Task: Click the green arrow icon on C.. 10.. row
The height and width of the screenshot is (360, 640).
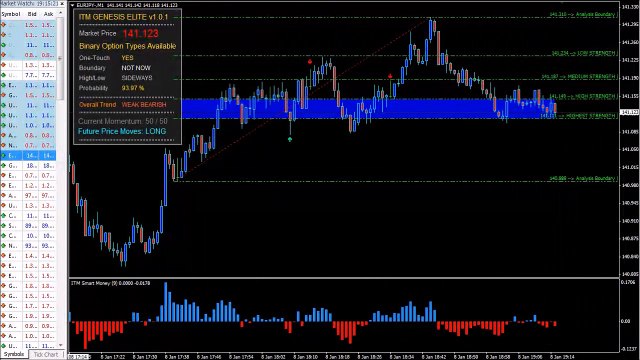Action: (x=4, y=236)
